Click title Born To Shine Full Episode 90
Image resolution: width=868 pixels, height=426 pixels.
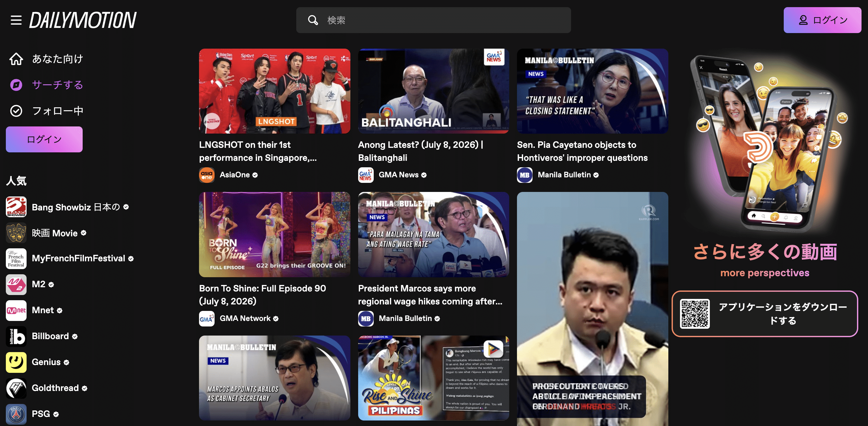263,295
